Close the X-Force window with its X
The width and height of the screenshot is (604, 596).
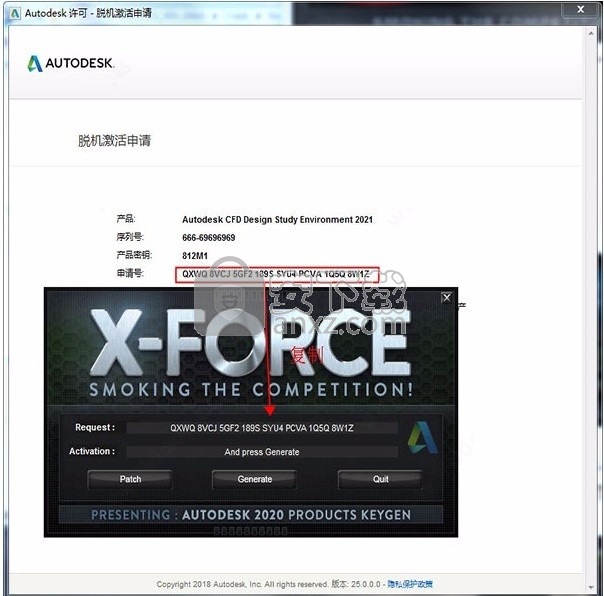tap(446, 297)
